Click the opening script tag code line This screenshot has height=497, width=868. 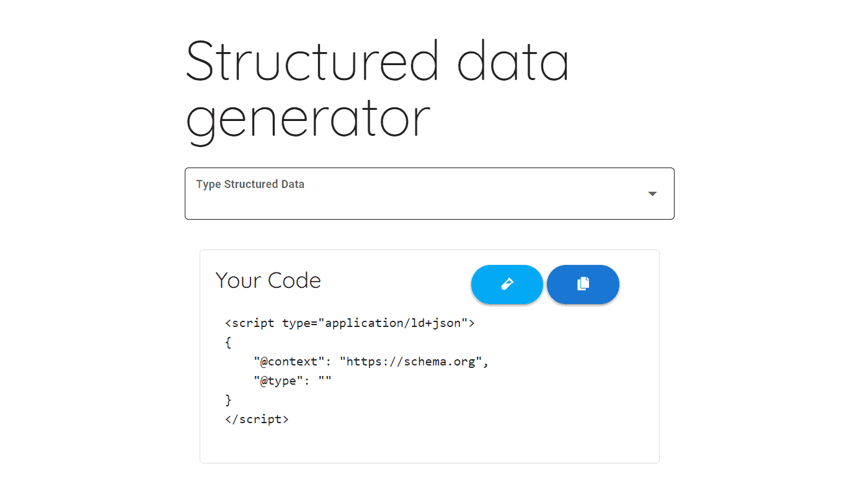pos(350,323)
